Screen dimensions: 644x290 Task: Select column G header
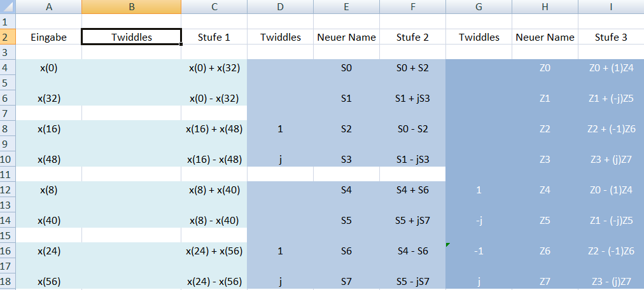pyautogui.click(x=479, y=7)
